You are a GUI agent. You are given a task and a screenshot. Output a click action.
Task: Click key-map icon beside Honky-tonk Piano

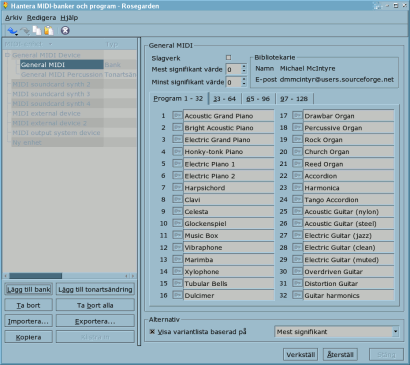pyautogui.click(x=177, y=151)
